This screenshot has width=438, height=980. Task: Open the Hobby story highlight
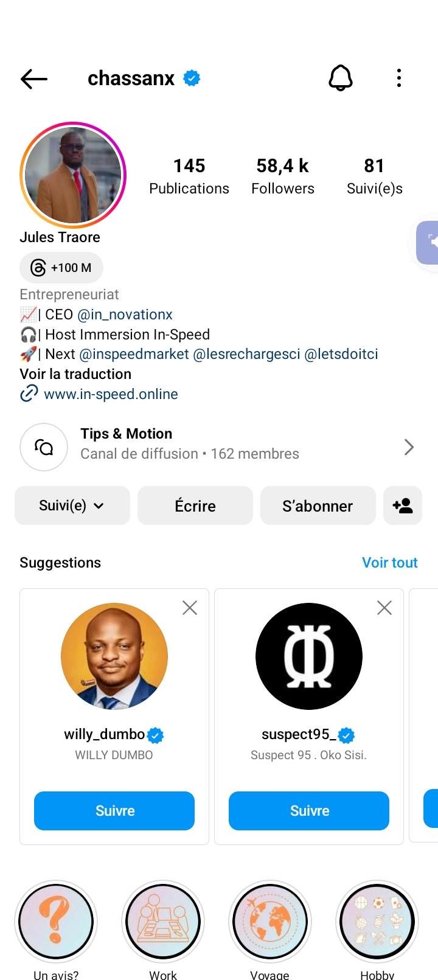(377, 922)
